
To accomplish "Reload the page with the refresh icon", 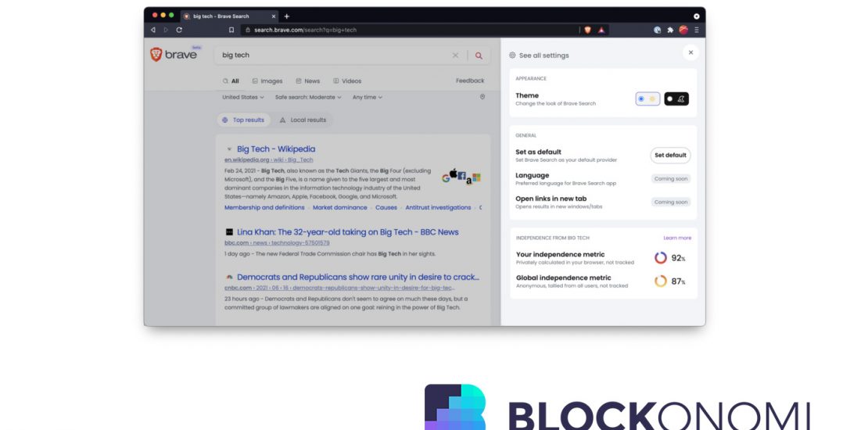I will [x=179, y=30].
